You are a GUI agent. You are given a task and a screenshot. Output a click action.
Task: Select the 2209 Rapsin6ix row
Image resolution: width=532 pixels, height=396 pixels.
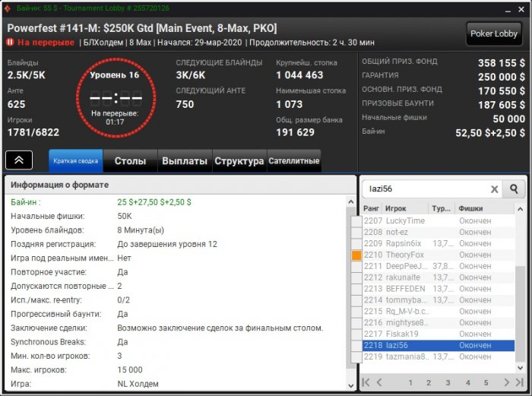[439, 244]
